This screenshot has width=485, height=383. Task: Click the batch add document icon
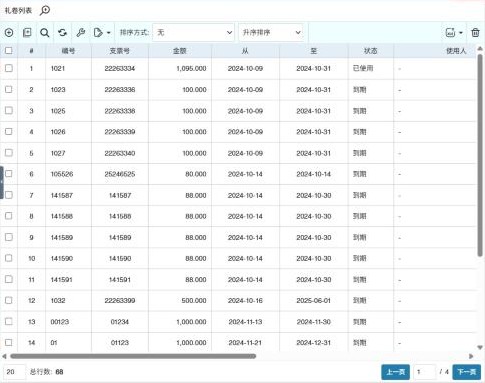click(27, 32)
